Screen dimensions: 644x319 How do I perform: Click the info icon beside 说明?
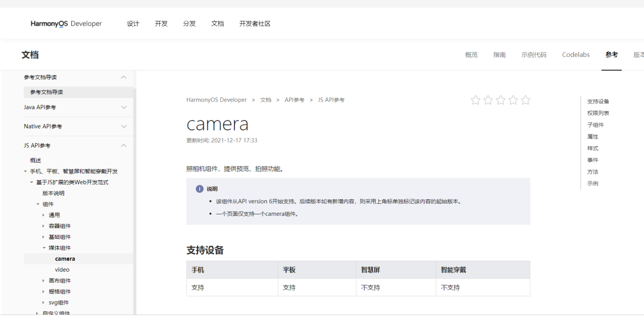[199, 189]
